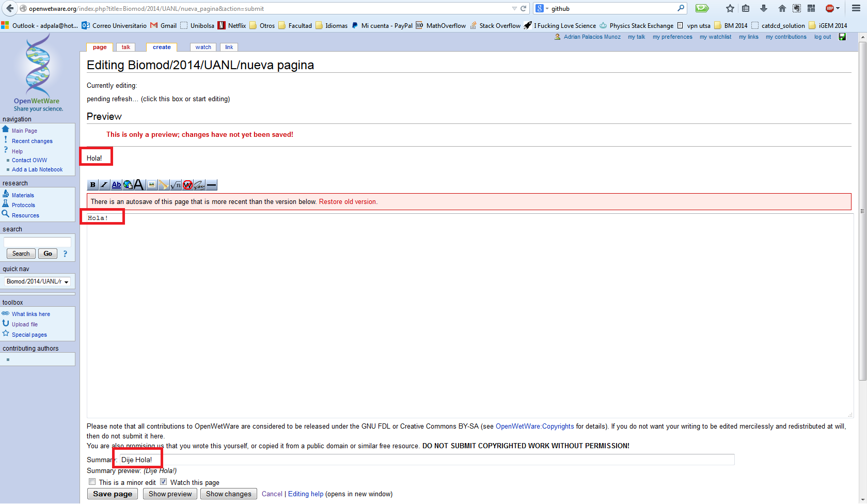Insert signature with timestamp icon

tap(199, 185)
